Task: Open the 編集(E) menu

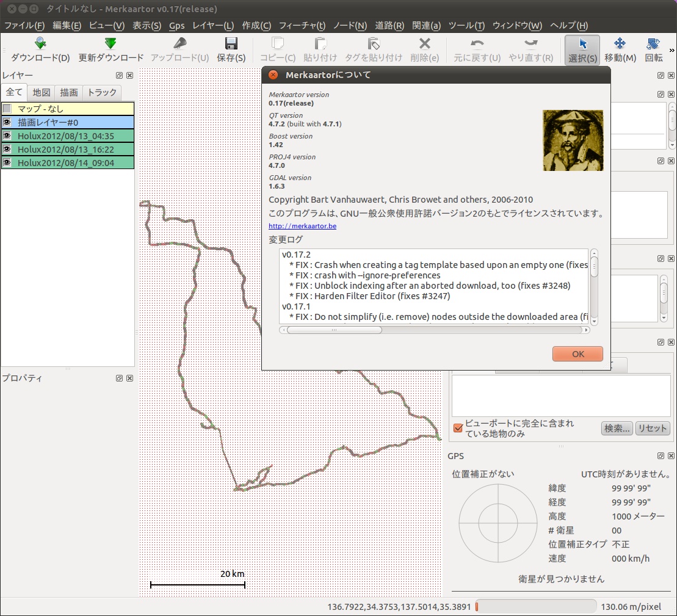Action: point(67,26)
